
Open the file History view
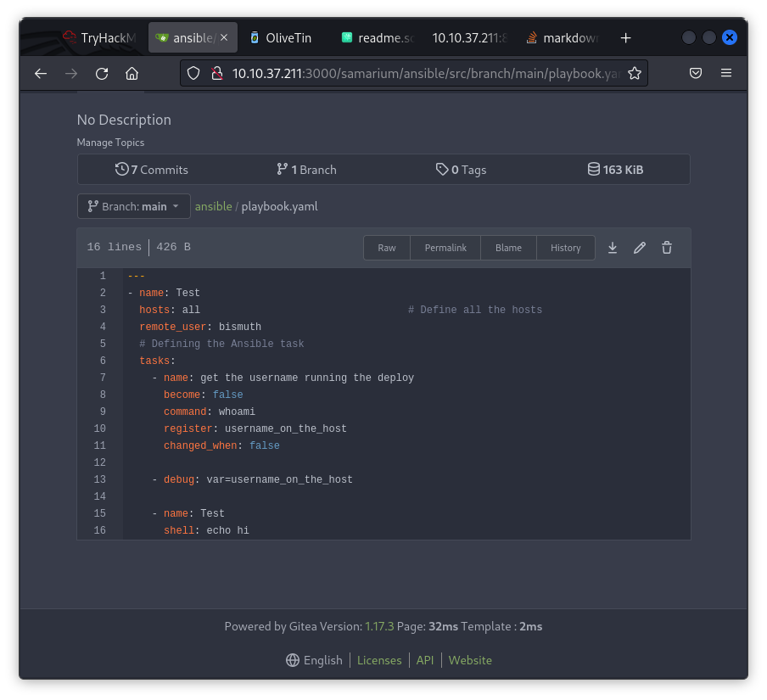565,247
